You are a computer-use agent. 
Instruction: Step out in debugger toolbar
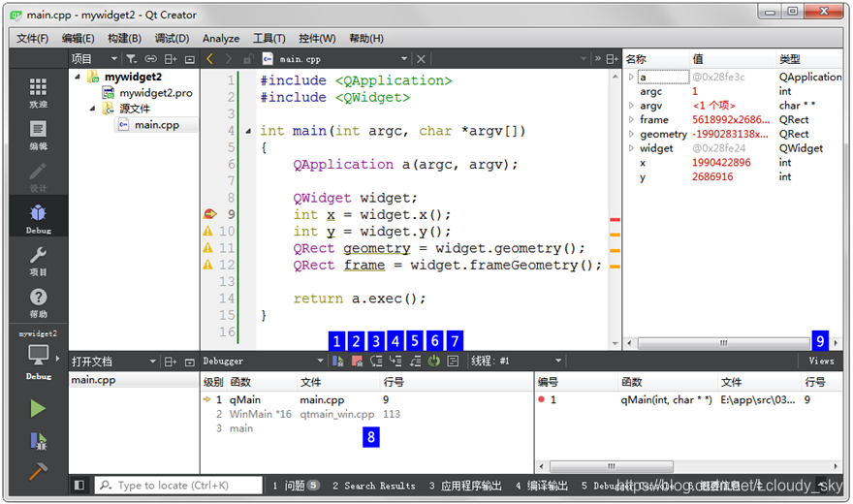pyautogui.click(x=415, y=361)
